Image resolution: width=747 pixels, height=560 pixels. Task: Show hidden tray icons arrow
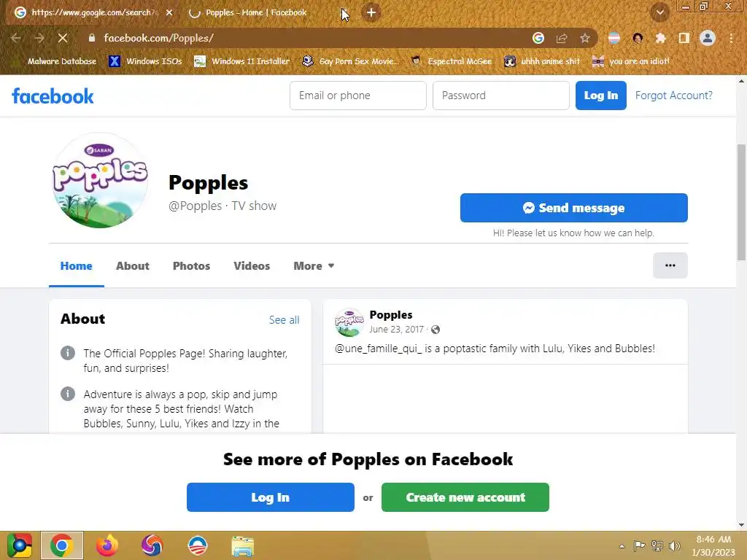(x=622, y=545)
